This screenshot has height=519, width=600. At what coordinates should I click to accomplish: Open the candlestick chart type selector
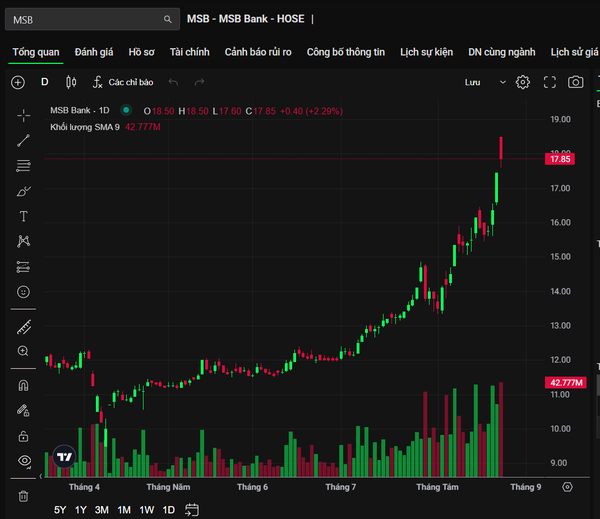coord(71,82)
